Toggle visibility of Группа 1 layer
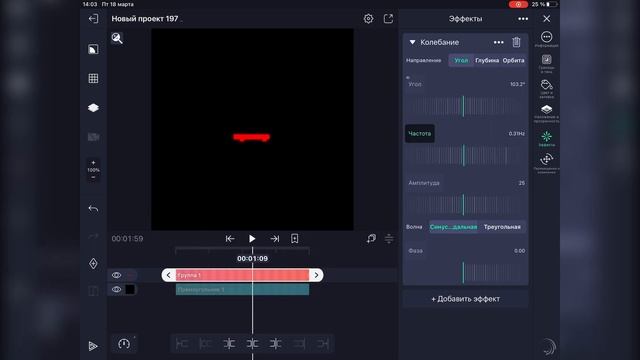Image resolution: width=640 pixels, height=360 pixels. (x=116, y=275)
